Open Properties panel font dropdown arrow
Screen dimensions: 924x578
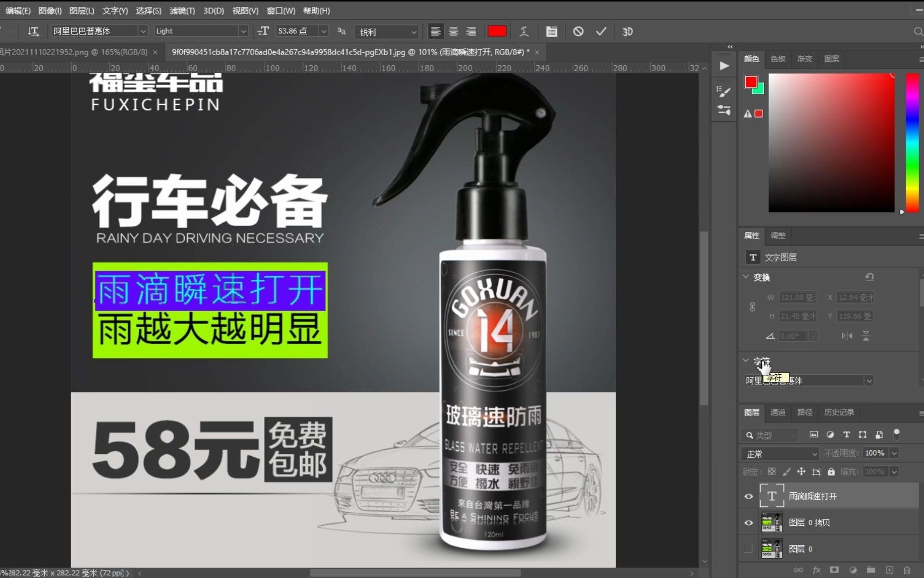tap(869, 381)
